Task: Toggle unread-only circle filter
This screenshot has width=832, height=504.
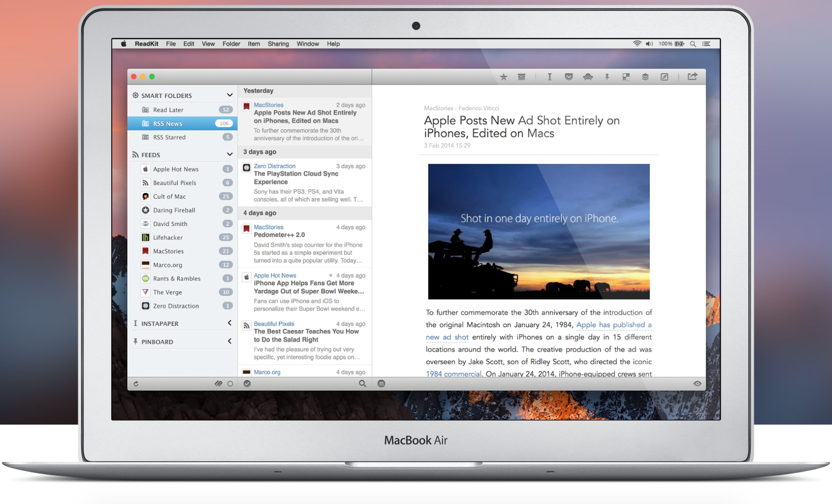Action: (230, 384)
